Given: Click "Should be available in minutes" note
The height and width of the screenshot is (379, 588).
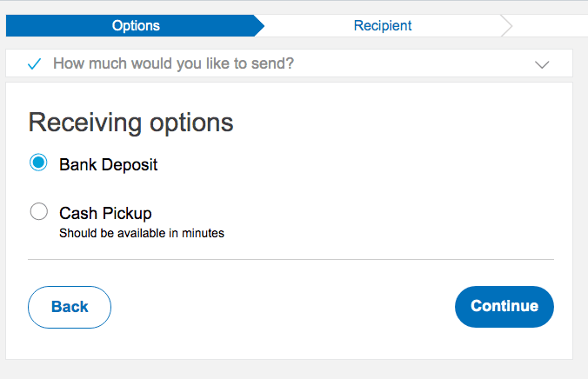Looking at the screenshot, I should tap(142, 233).
